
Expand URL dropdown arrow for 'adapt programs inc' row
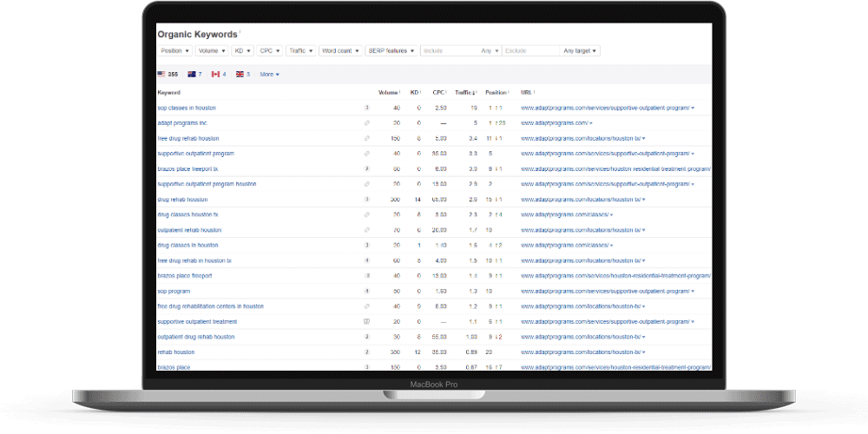click(x=591, y=123)
